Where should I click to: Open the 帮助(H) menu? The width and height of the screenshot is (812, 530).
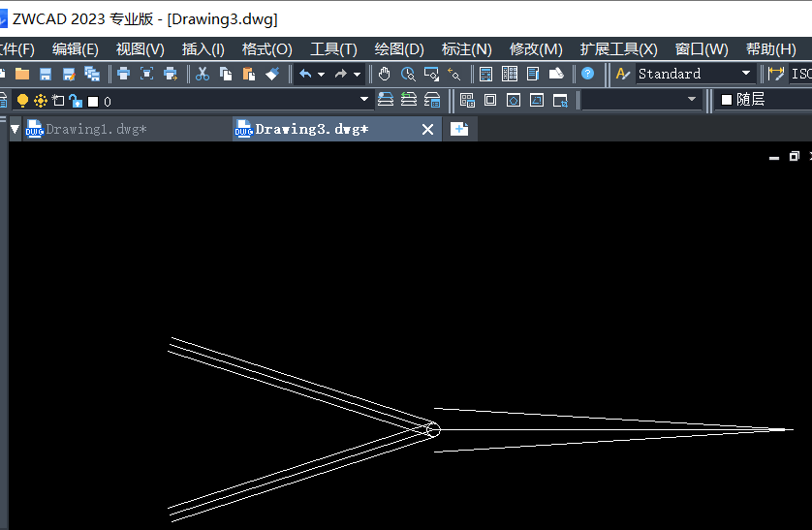point(770,49)
